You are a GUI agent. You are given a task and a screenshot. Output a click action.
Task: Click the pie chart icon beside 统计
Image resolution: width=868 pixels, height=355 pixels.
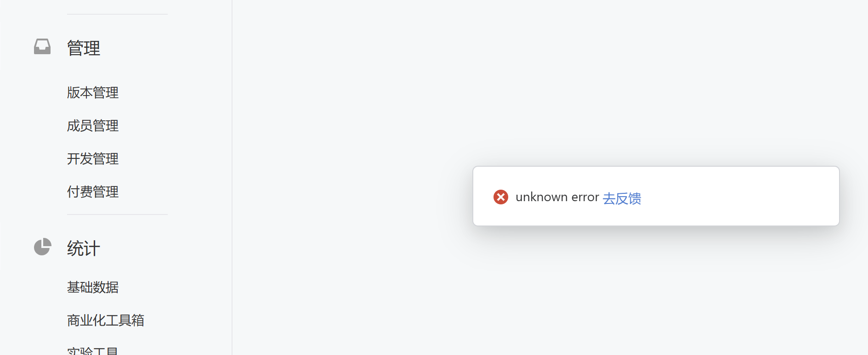tap(42, 247)
